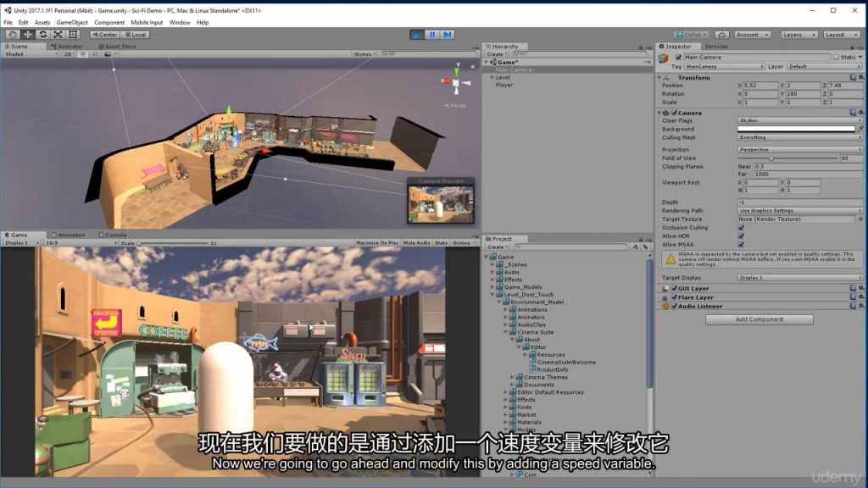
Task: Switch to the Console tab
Action: [x=113, y=235]
